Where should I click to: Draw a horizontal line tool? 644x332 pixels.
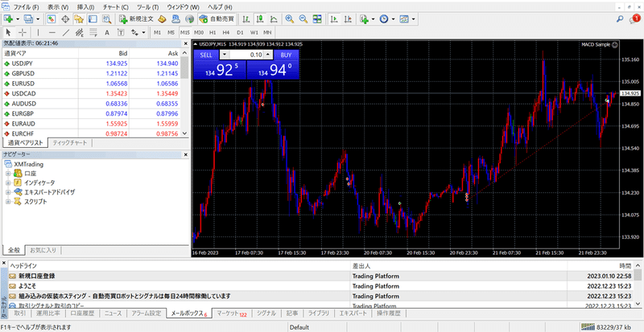pyautogui.click(x=52, y=32)
